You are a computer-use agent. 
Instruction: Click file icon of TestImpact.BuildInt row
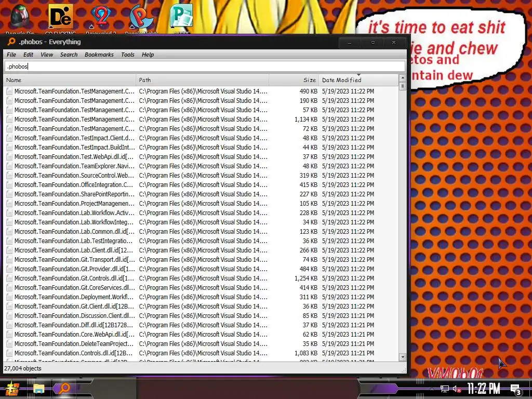[x=9, y=147]
